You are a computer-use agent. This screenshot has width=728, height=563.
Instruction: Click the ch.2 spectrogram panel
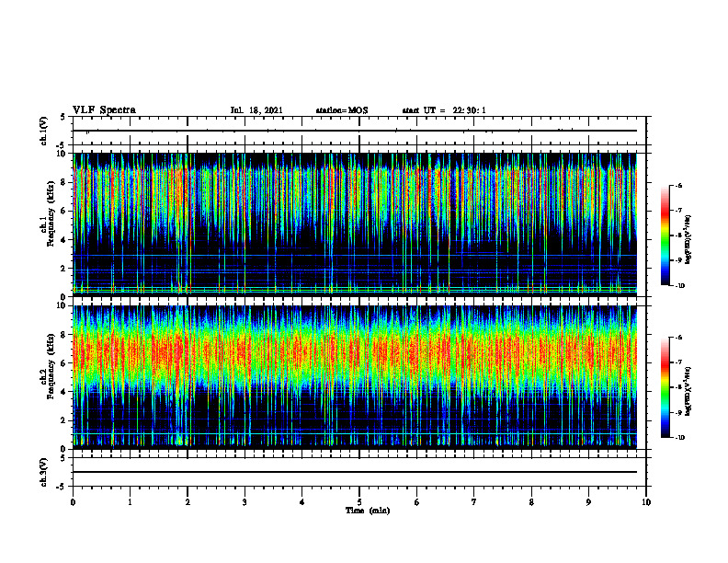[x=355, y=377]
